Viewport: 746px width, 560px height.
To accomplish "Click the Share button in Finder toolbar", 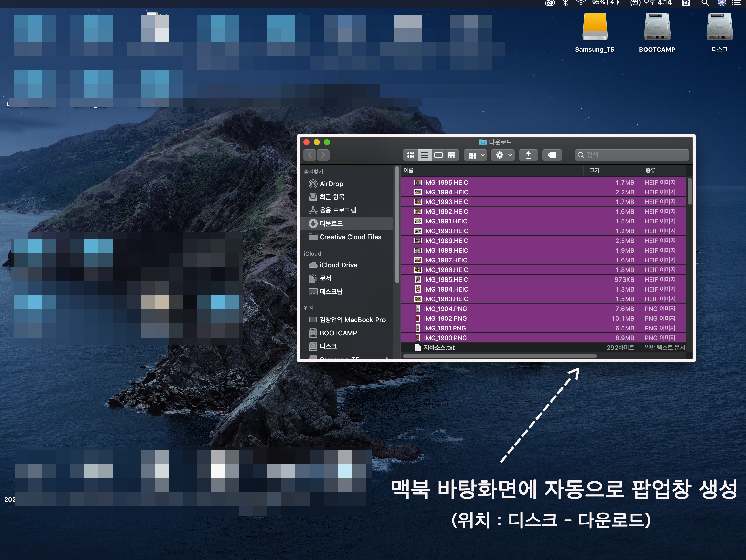I will (x=529, y=155).
